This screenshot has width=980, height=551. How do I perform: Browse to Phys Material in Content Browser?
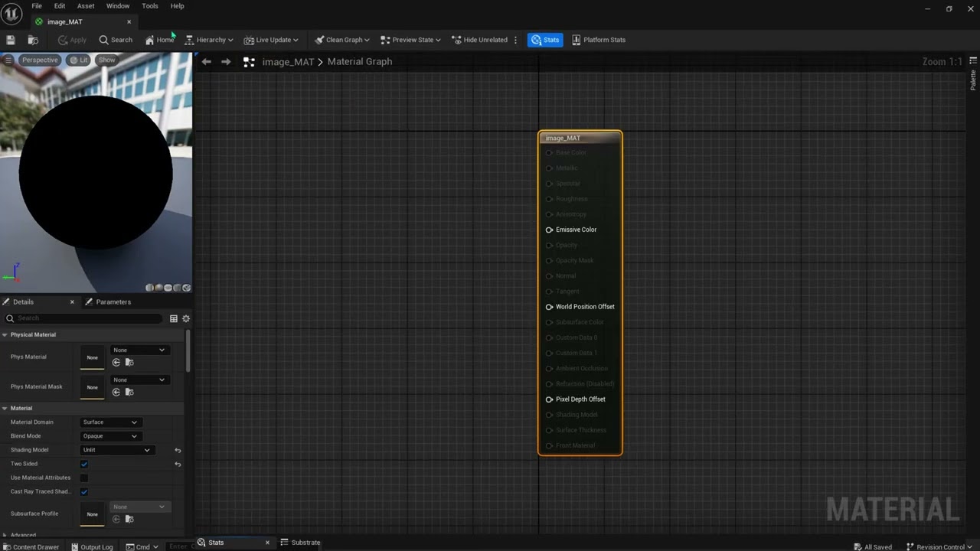(x=129, y=363)
